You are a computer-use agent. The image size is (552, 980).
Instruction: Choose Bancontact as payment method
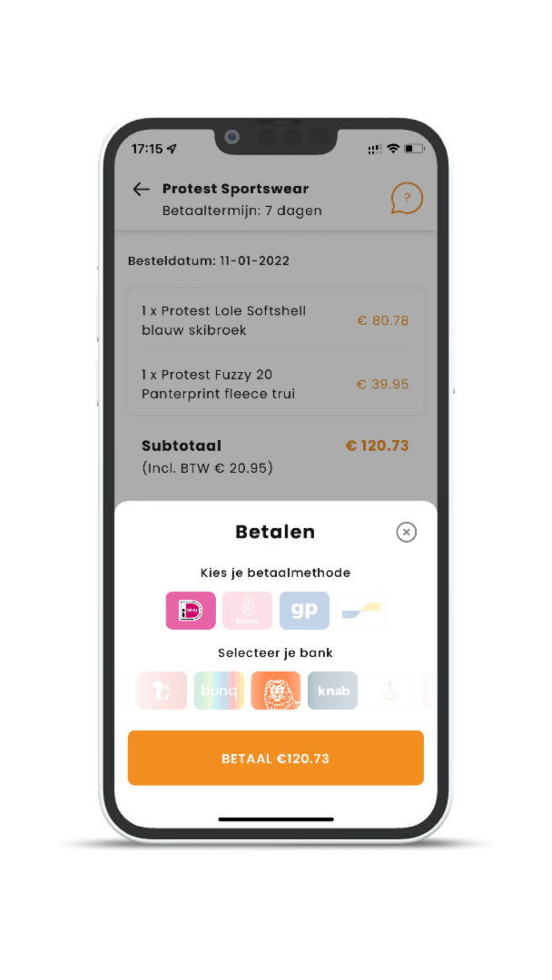pos(361,610)
